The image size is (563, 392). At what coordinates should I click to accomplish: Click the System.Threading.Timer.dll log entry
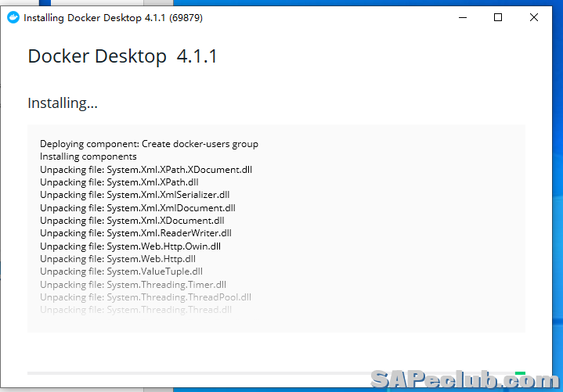click(x=133, y=285)
